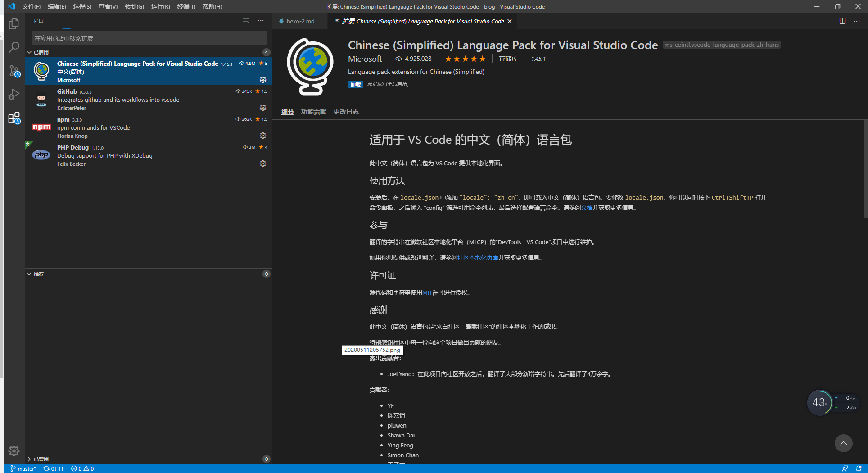Manage gear for GitHub extension
This screenshot has height=473, width=868.
coord(263,108)
